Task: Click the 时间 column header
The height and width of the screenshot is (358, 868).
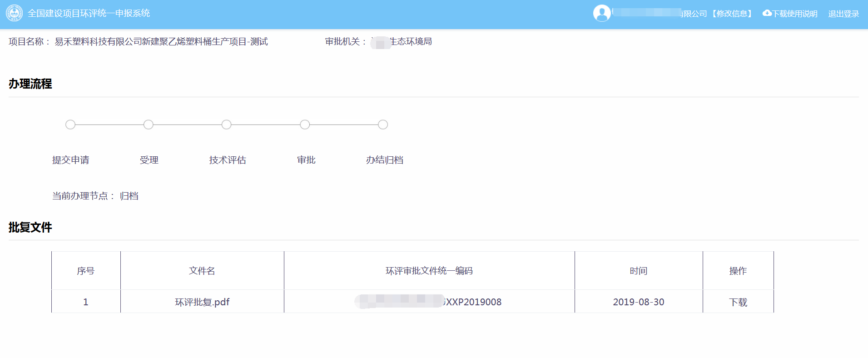Action: pos(638,271)
